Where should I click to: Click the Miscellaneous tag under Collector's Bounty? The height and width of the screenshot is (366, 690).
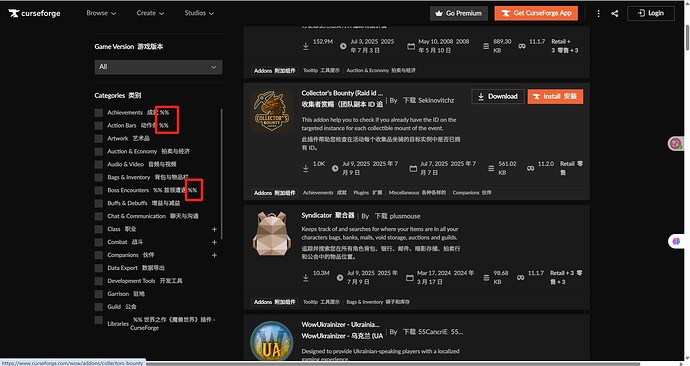(417, 193)
